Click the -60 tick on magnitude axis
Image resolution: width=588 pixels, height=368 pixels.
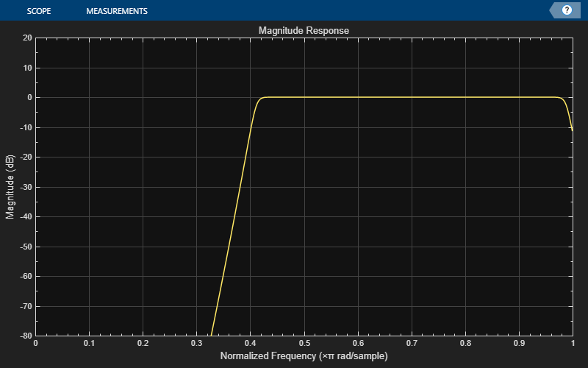(x=26, y=277)
